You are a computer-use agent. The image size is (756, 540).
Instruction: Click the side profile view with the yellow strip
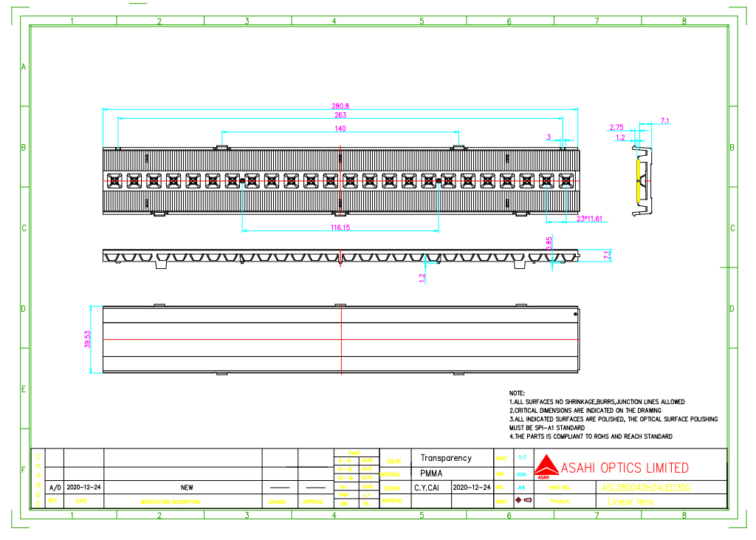[642, 182]
